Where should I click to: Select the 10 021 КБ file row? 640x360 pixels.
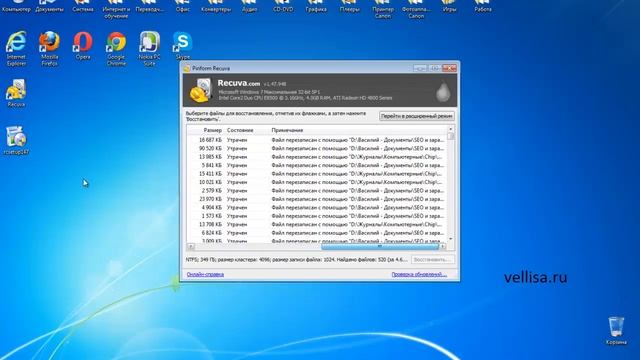[x=317, y=182]
